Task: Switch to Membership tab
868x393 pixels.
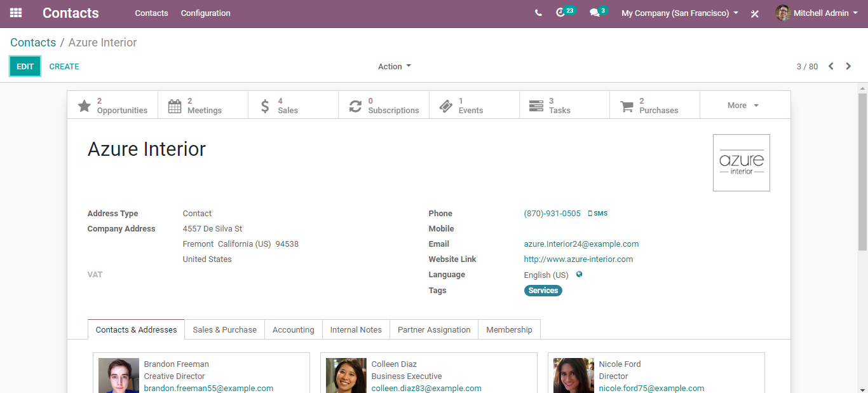Action: [509, 329]
